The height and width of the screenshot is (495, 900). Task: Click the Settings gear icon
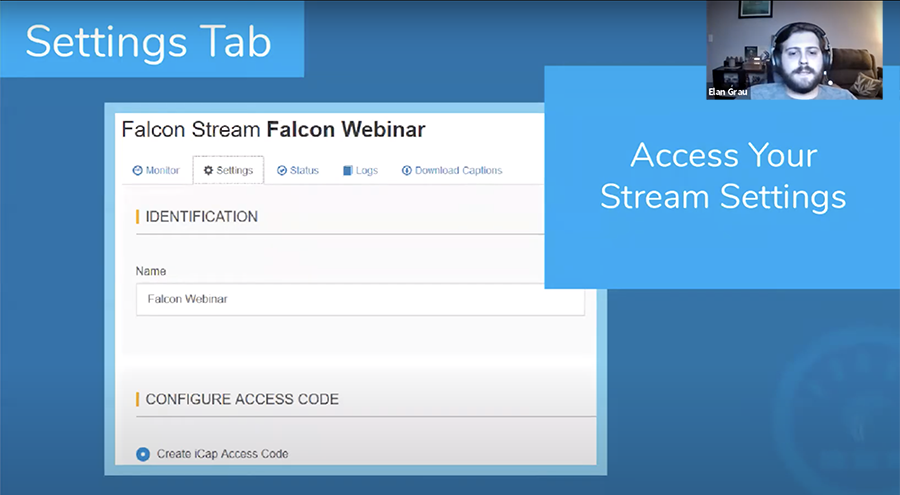[x=208, y=171]
